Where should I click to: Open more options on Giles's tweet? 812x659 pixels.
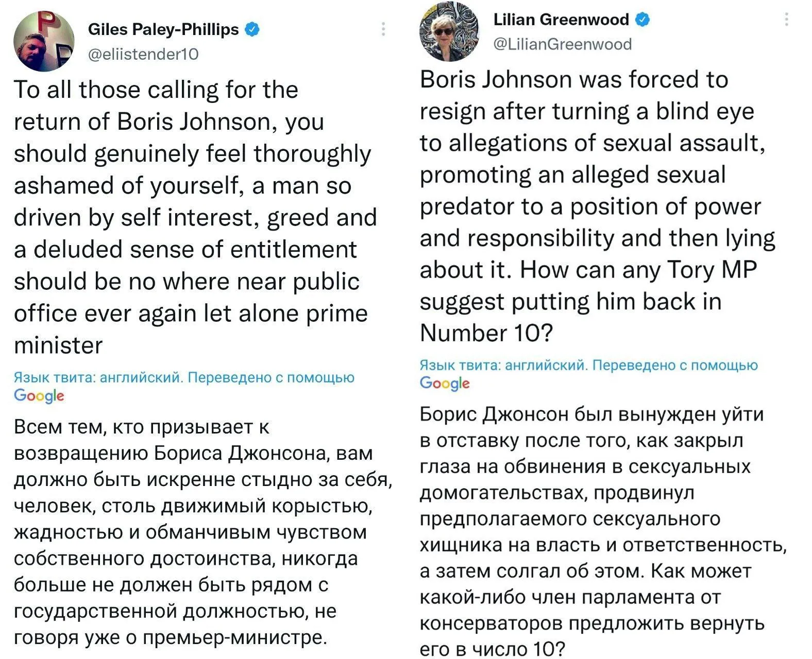pos(383,29)
